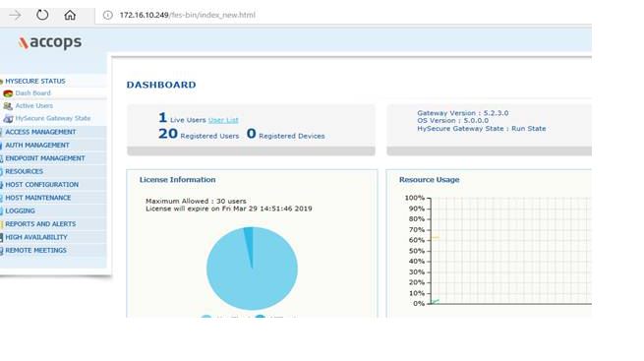Open the User List link
Viewport: 644px width, 361px height.
[223, 120]
